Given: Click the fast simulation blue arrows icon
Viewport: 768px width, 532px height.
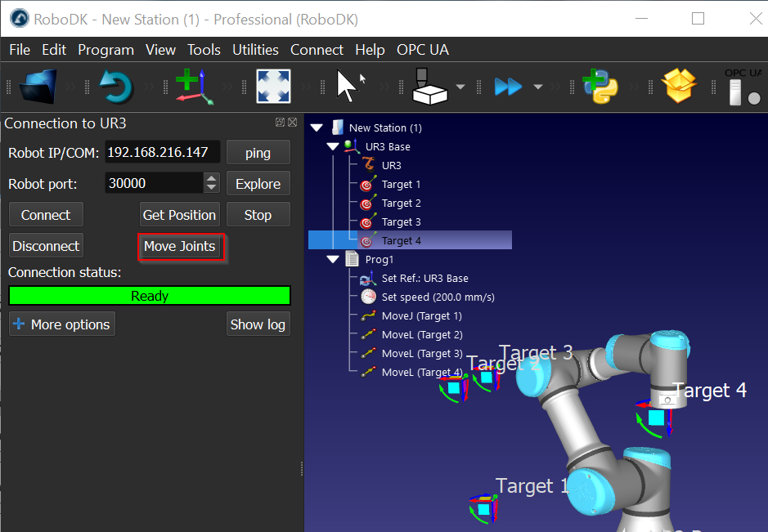Looking at the screenshot, I should point(508,87).
